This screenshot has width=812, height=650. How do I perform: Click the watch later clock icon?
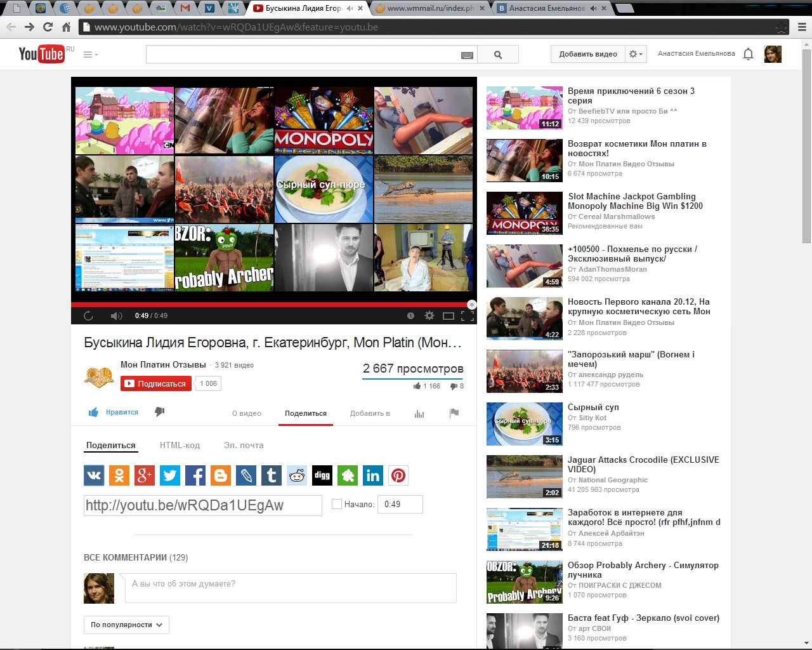410,315
